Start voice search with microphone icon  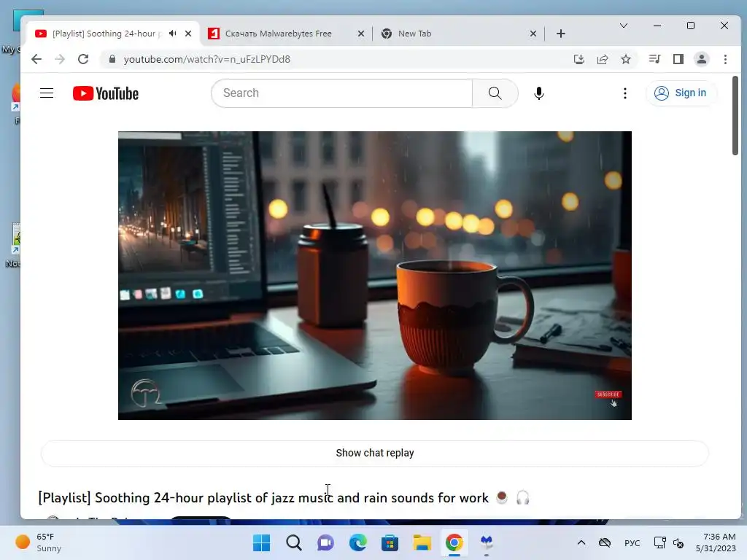[539, 93]
